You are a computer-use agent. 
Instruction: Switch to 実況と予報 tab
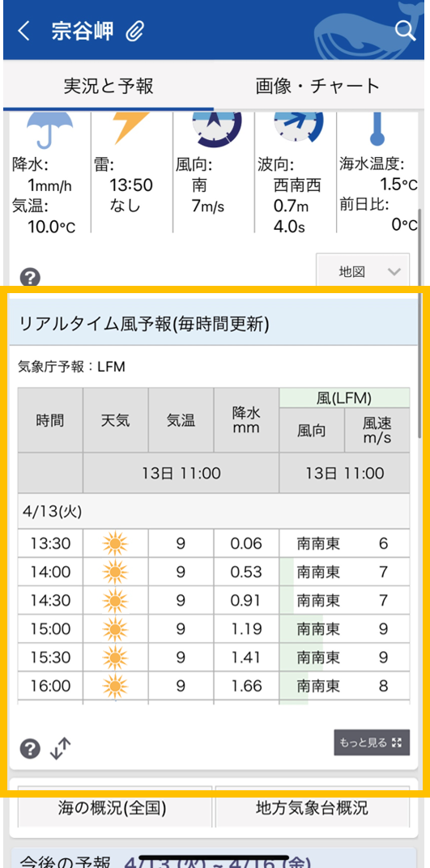pyautogui.click(x=109, y=86)
